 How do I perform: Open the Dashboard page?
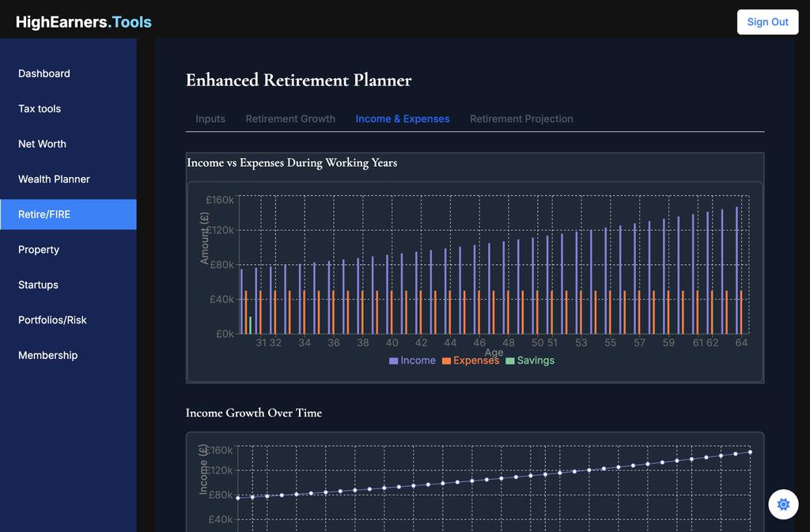(x=44, y=74)
